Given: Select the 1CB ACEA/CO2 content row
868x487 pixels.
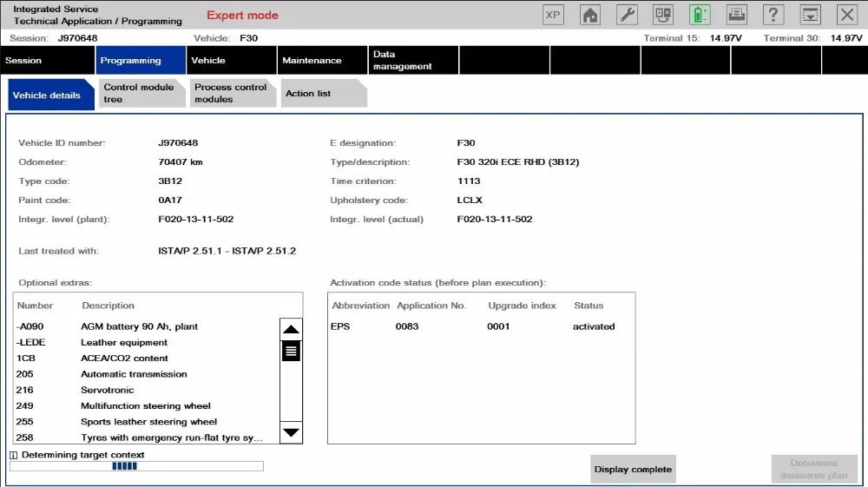Looking at the screenshot, I should tap(147, 358).
